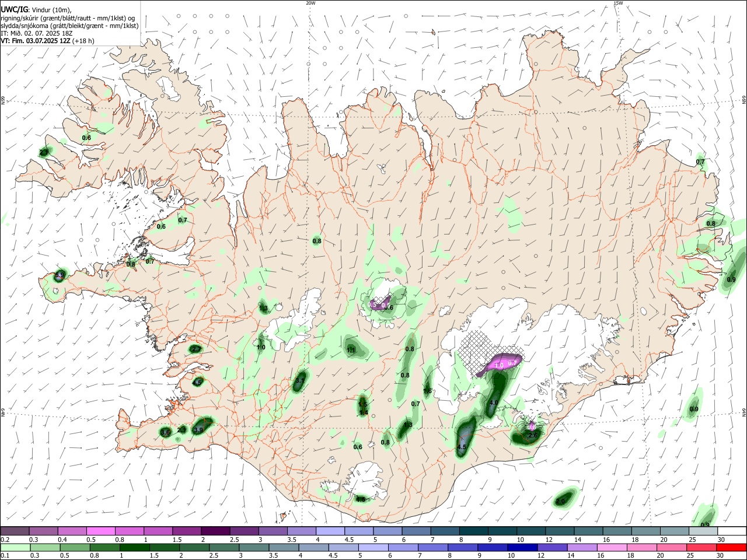Click the '1.4' rain value in southern highlands

tap(364, 413)
